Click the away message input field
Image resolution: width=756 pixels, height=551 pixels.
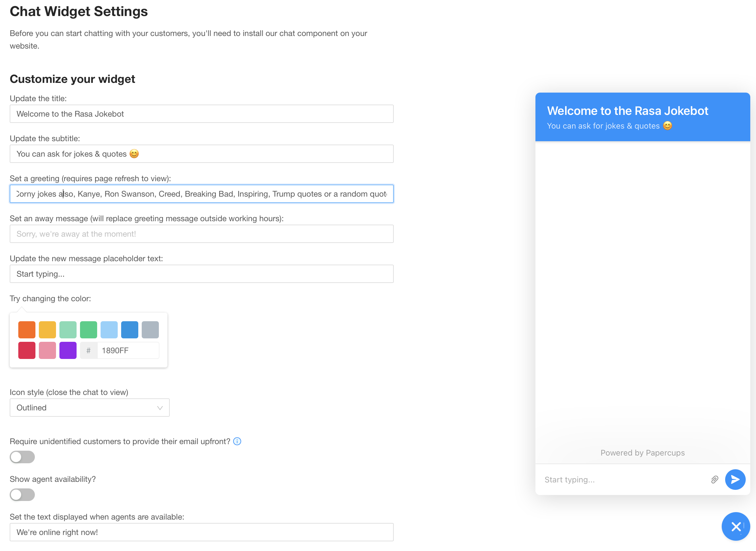201,233
